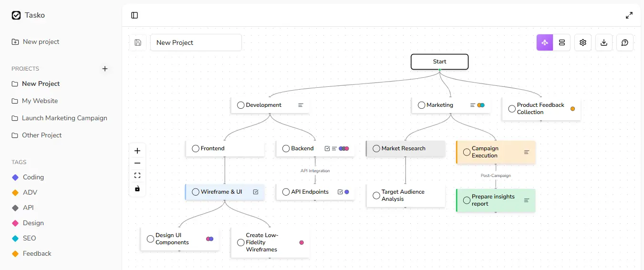Open the Launch Marketing Campaign project
The image size is (644, 270).
click(64, 118)
